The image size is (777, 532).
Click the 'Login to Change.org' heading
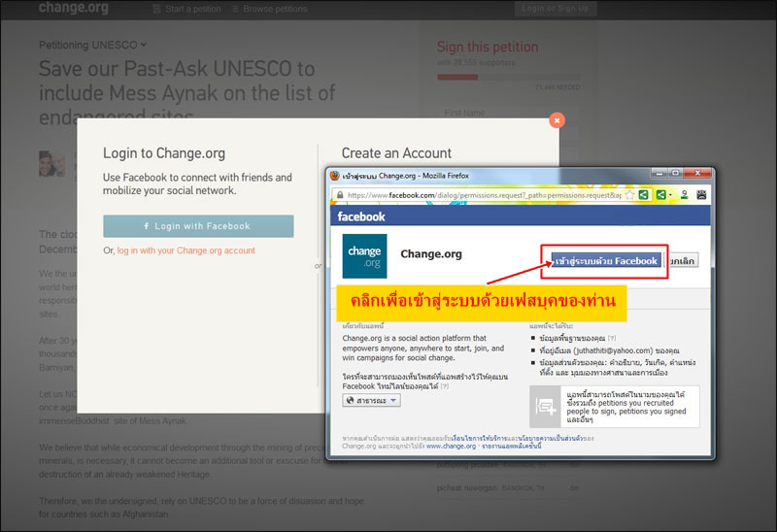(x=164, y=153)
